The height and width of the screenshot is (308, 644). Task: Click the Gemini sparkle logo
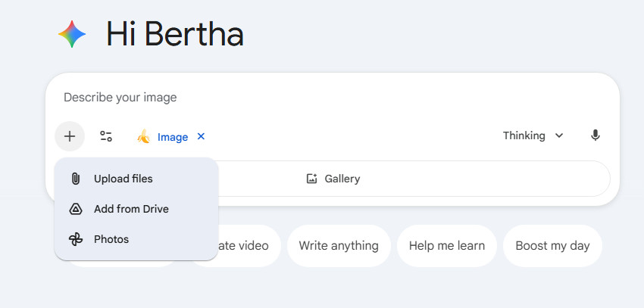72,34
